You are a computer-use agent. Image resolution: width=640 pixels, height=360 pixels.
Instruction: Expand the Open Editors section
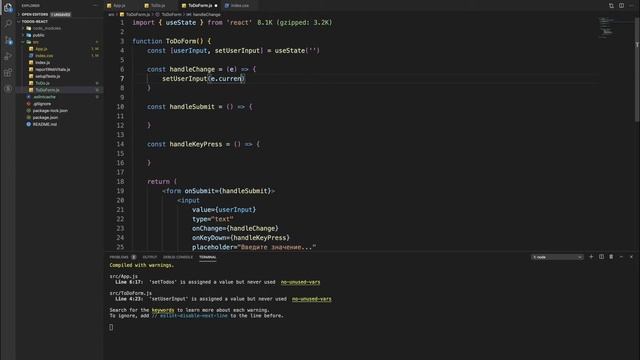coord(35,14)
